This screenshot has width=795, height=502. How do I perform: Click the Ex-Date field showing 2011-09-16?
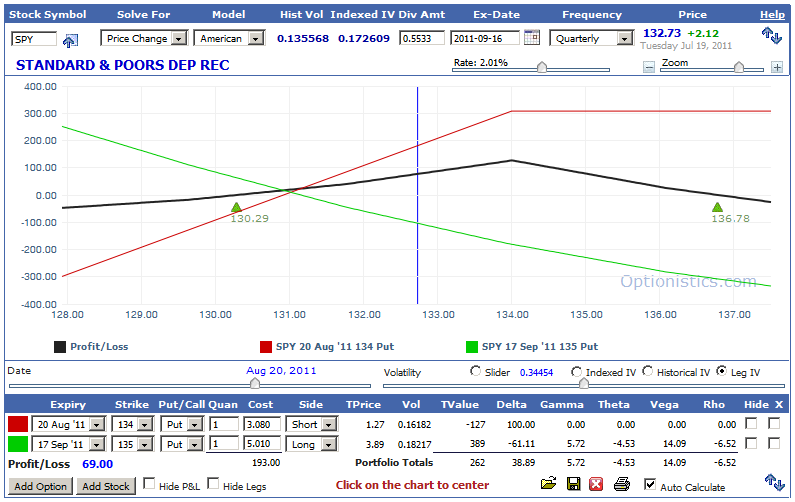[x=485, y=38]
